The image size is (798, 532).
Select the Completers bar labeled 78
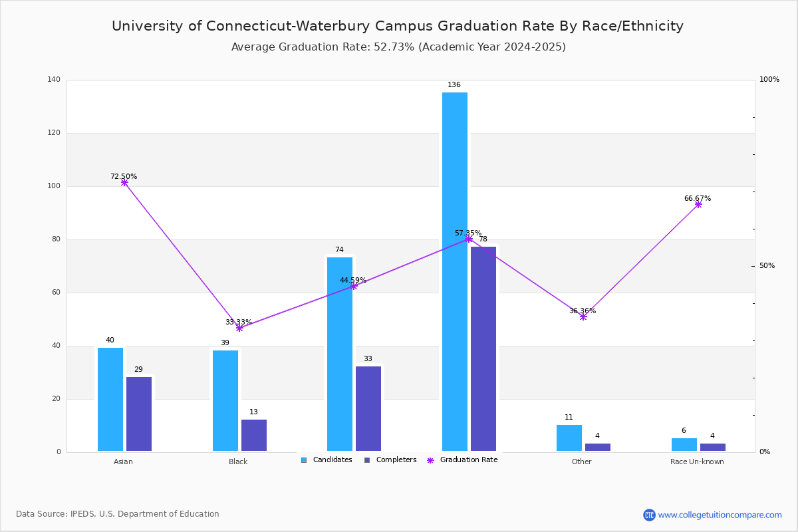(x=483, y=349)
